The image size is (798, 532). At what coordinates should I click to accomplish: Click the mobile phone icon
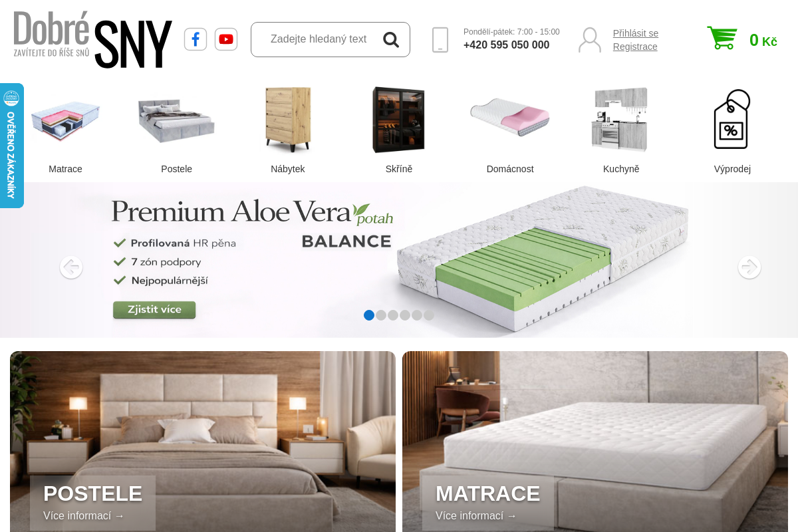(x=440, y=40)
